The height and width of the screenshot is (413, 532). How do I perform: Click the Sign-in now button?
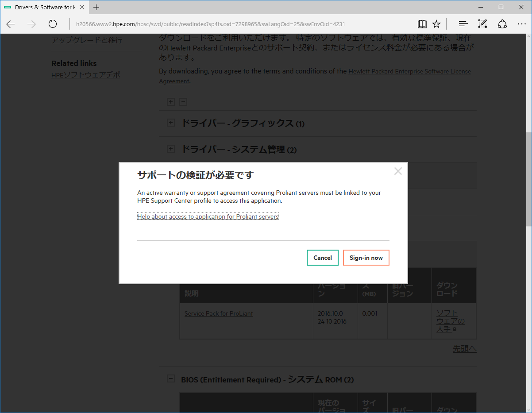(366, 258)
